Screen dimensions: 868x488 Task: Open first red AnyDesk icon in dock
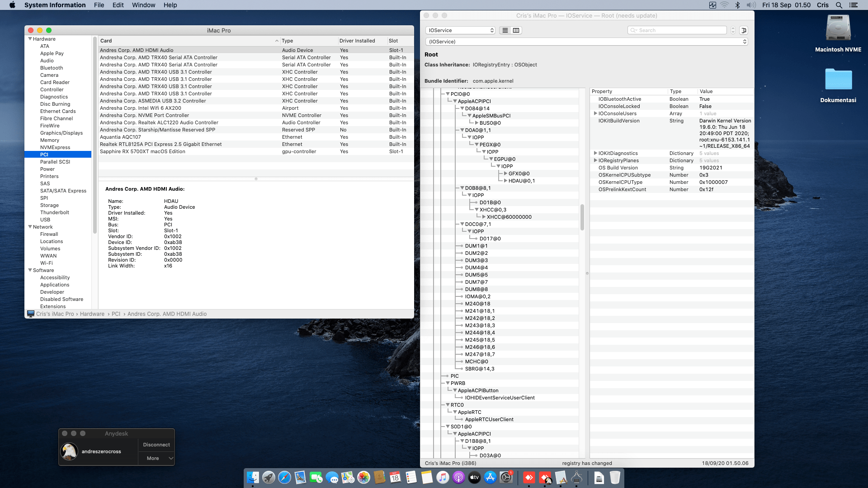click(529, 477)
